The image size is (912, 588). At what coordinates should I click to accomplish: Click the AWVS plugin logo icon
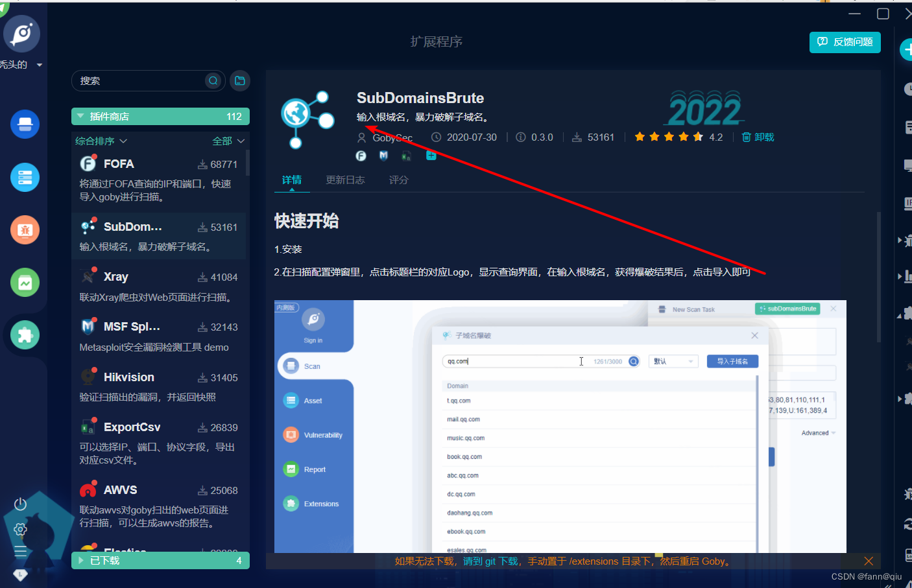(x=88, y=489)
